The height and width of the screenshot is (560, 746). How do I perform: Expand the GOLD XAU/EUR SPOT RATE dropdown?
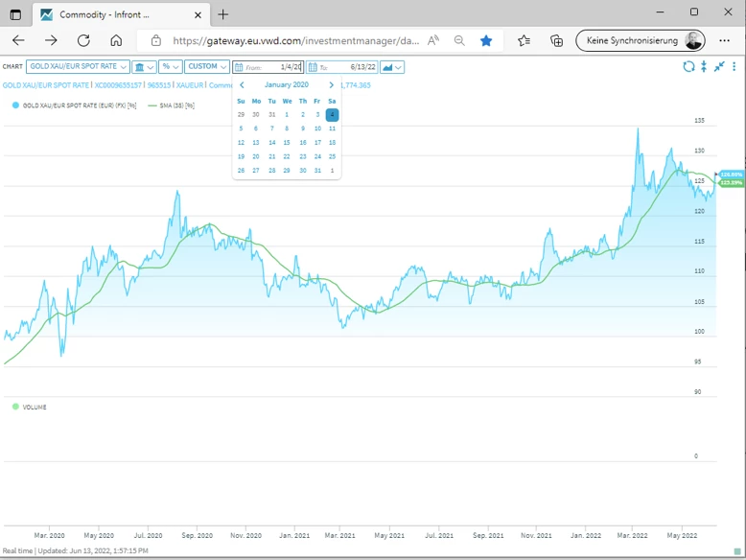coord(78,67)
